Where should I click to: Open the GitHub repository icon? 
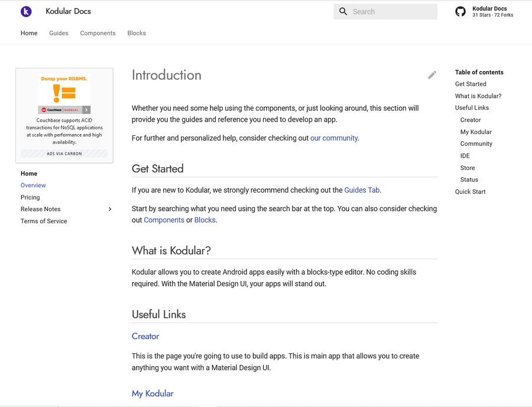tap(460, 12)
